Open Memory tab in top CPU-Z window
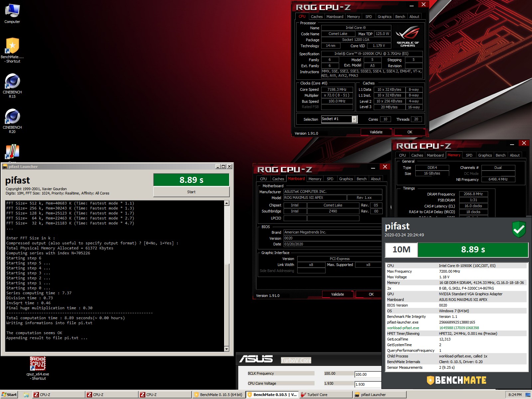The height and width of the screenshot is (399, 532). [x=353, y=17]
